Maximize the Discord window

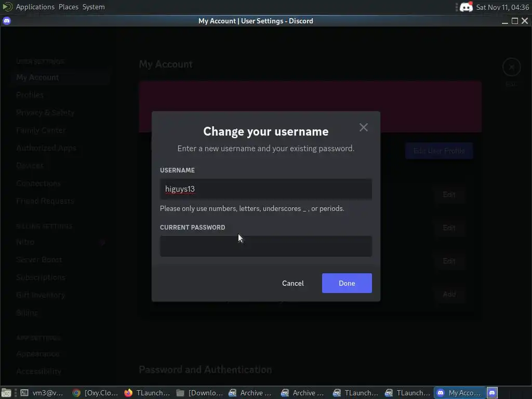pos(515,21)
